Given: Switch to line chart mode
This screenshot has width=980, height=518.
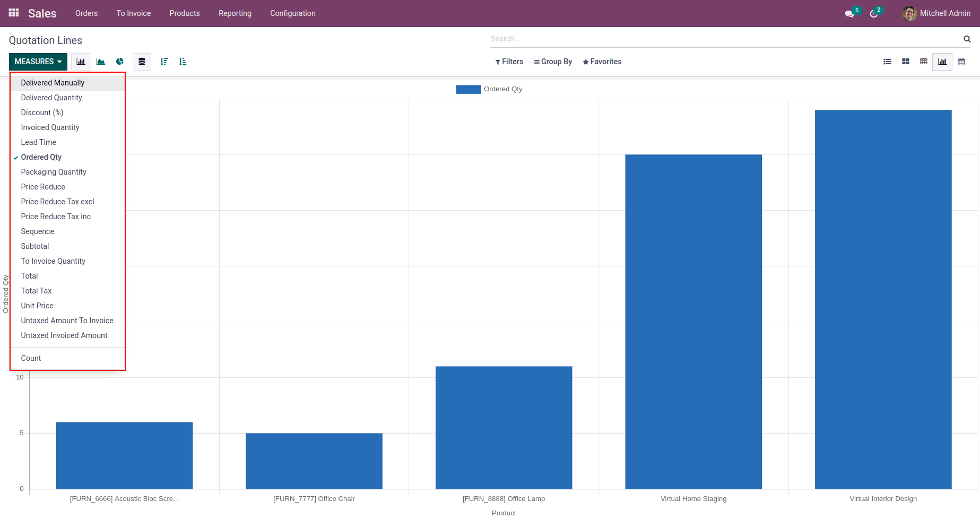Looking at the screenshot, I should pyautogui.click(x=100, y=62).
